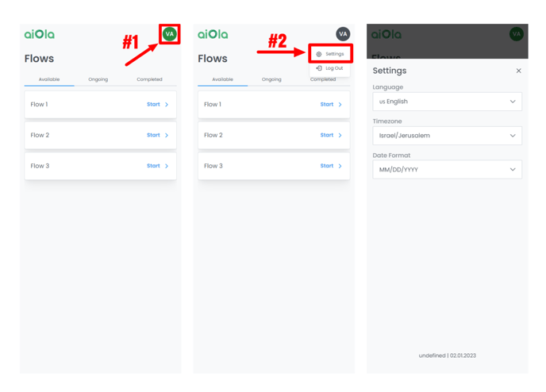The height and width of the screenshot is (392, 546).
Task: Start Flow 2 in the middle panel
Action: point(327,135)
